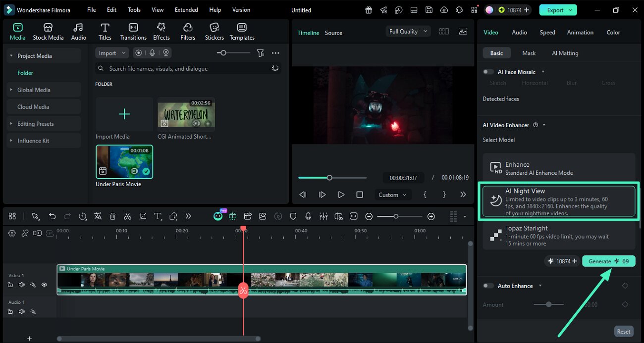Switch to the Speed tab

point(547,32)
